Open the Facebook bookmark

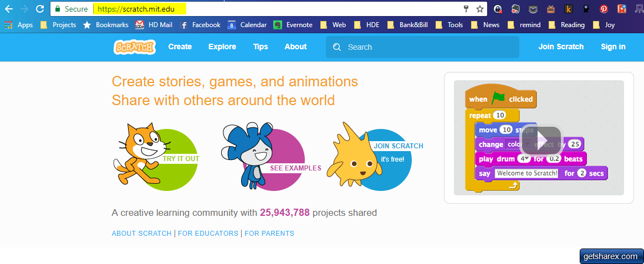pos(200,25)
